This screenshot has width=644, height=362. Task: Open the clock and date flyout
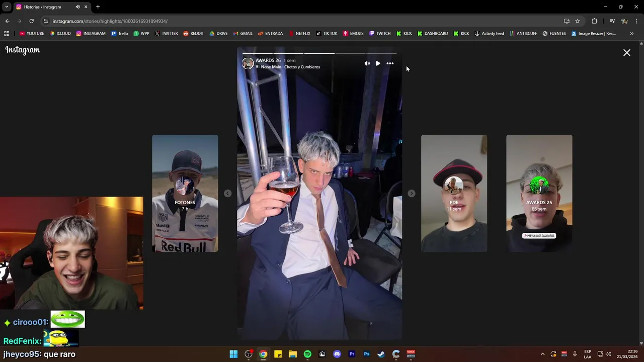pos(627,354)
